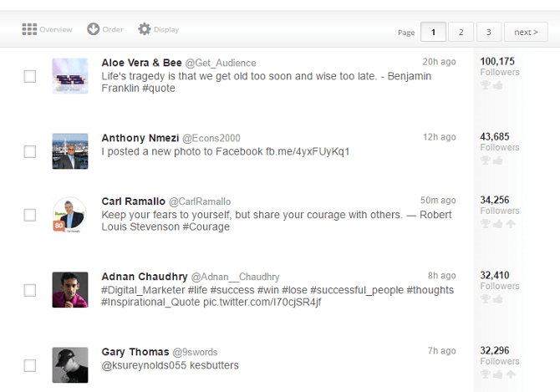Viewport: 560px width, 392px height.
Task: Click the @ksureynolds055 mention
Action: [x=144, y=365]
